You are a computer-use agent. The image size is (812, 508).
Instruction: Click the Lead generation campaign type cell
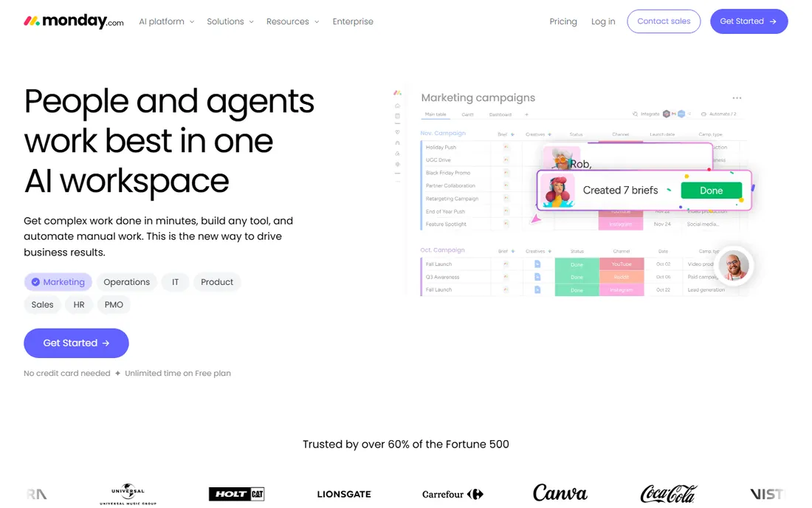point(706,290)
